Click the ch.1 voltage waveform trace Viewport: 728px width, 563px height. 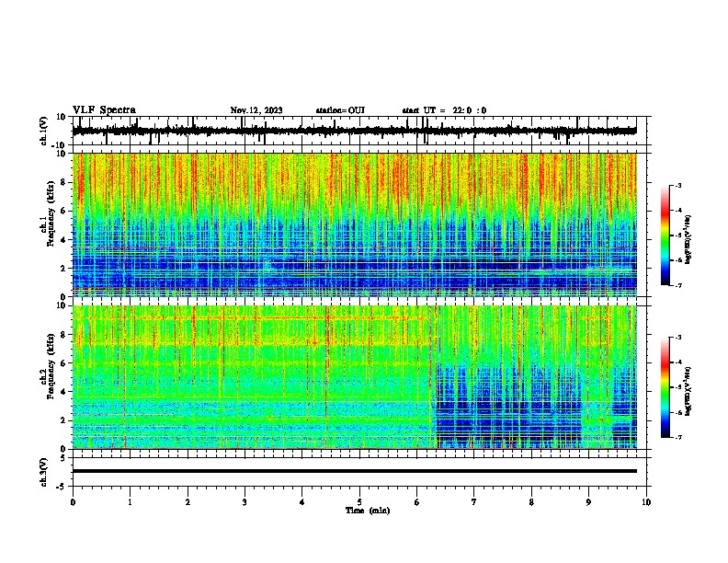click(354, 131)
